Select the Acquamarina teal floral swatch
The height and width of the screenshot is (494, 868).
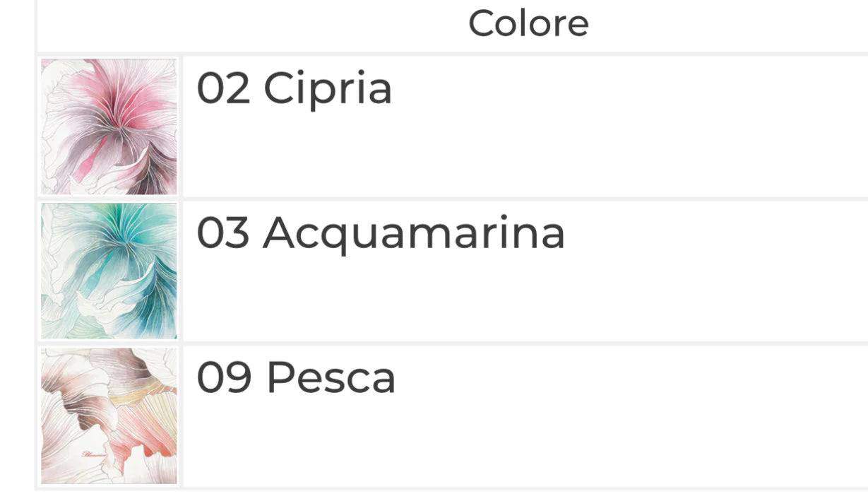(109, 271)
